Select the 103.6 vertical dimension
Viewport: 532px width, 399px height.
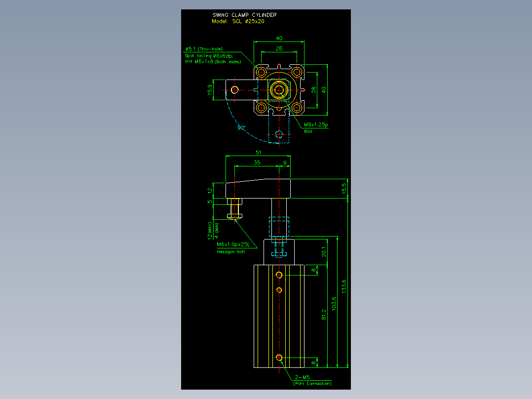[334, 303]
